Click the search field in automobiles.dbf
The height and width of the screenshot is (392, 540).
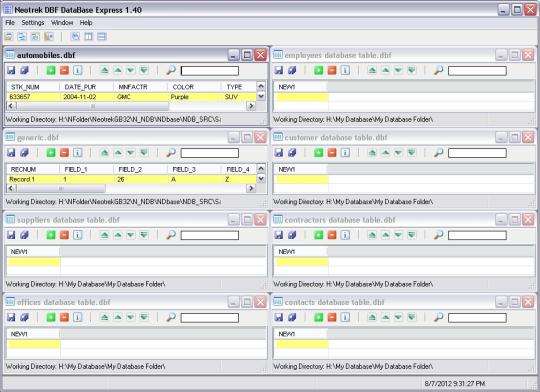[x=210, y=71]
